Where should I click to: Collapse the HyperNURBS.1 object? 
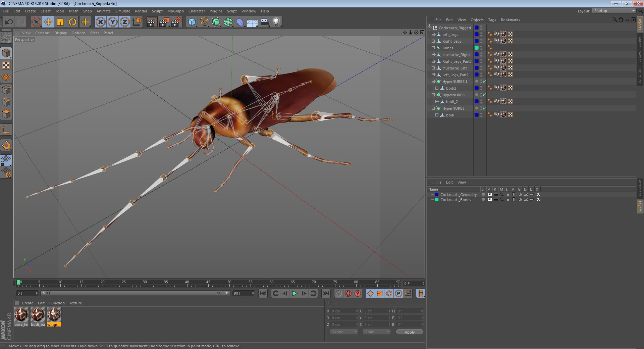tap(433, 81)
